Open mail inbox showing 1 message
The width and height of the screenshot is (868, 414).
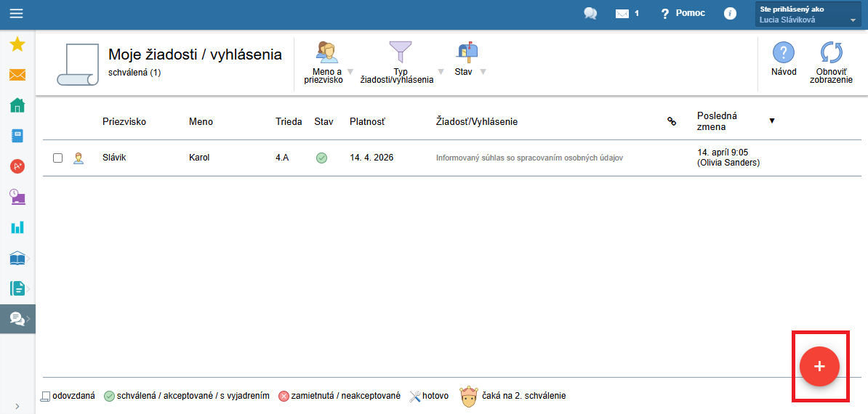pyautogui.click(x=627, y=14)
